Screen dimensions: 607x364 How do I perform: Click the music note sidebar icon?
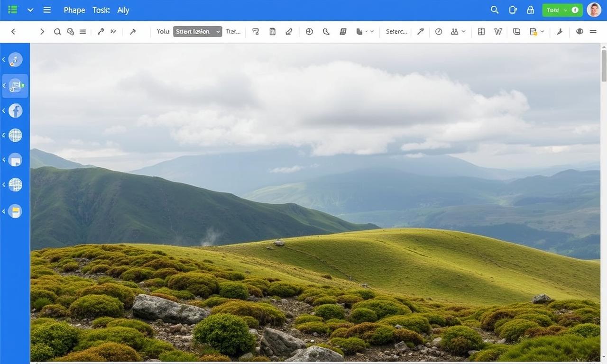click(x=15, y=60)
